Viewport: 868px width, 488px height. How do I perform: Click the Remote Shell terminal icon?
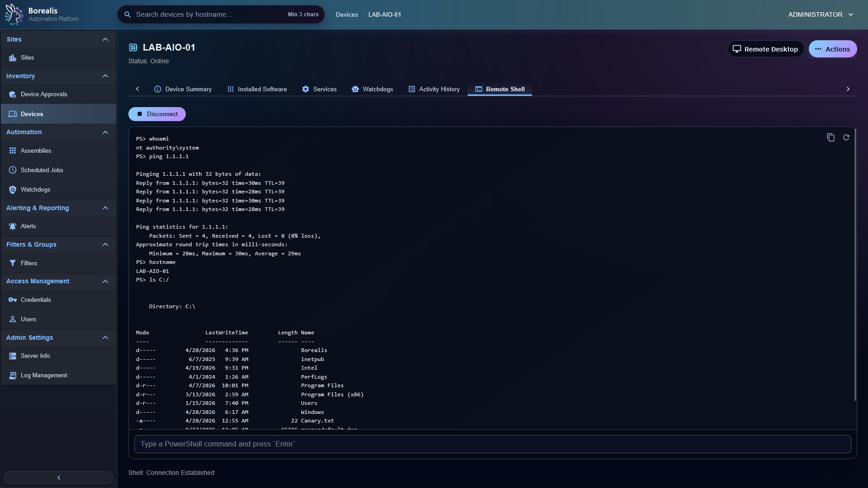click(479, 89)
